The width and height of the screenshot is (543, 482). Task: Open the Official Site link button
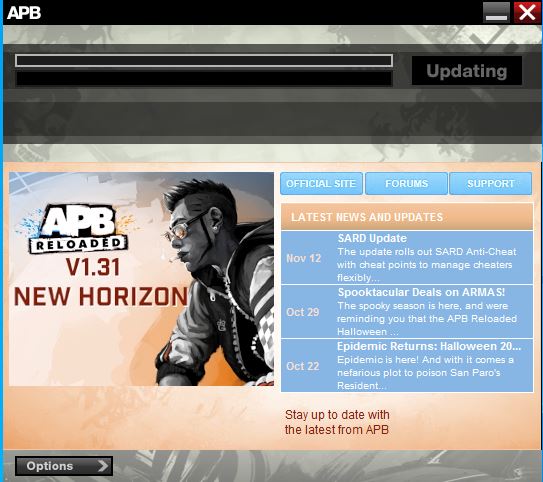pos(321,184)
